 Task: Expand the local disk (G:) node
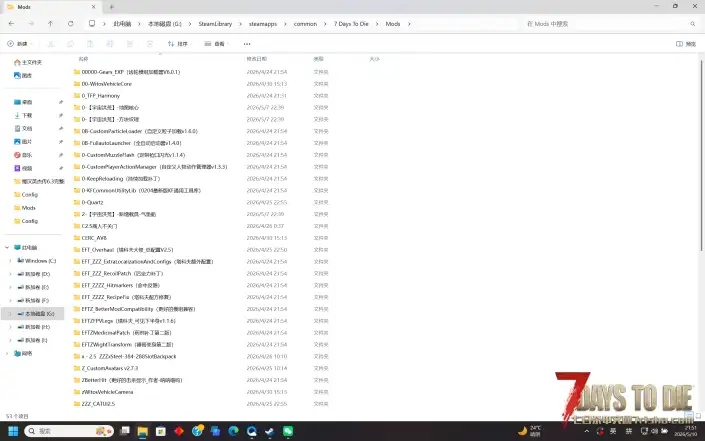coord(10,314)
